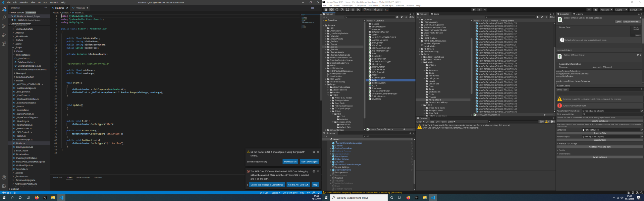Open Source Control view in VS Code
Viewport: 644px width, 201px height.
4,26
